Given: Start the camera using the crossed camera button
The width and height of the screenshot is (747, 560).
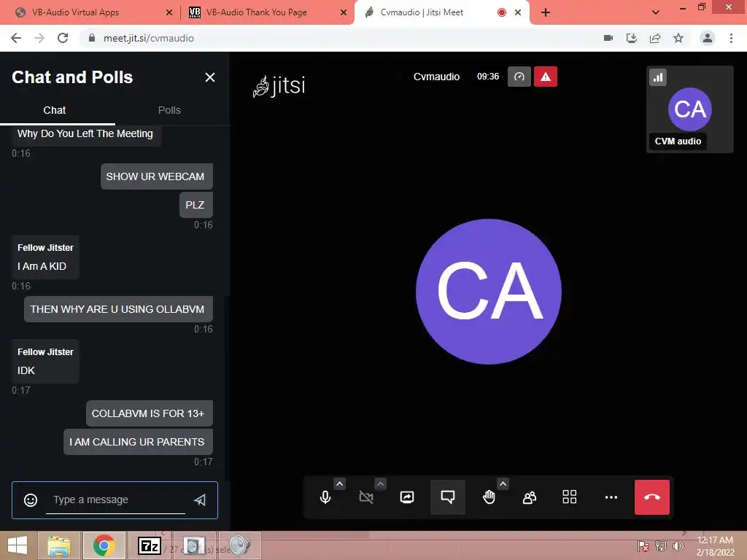Looking at the screenshot, I should click(366, 497).
